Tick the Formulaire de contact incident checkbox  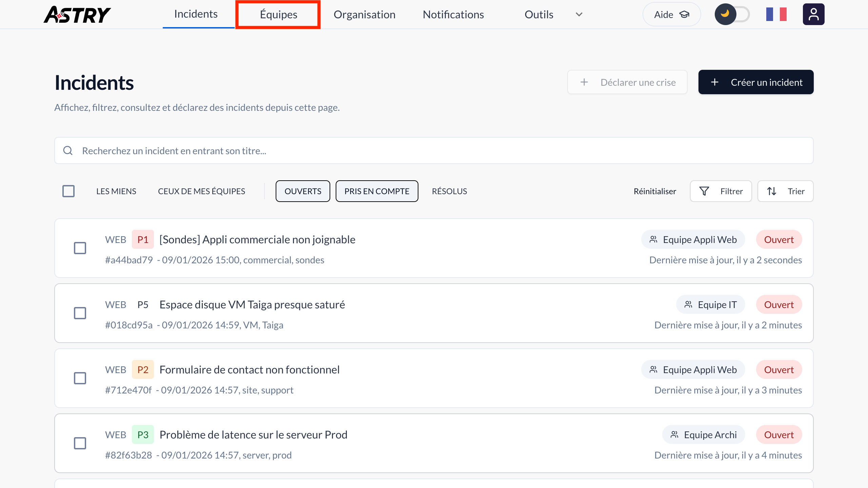80,378
